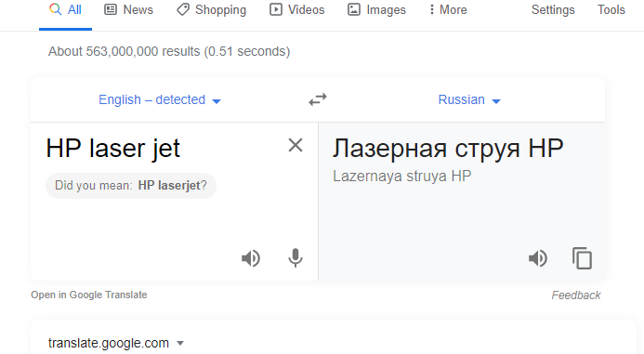Send Feedback on the translation
The width and height of the screenshot is (644, 354).
point(576,295)
